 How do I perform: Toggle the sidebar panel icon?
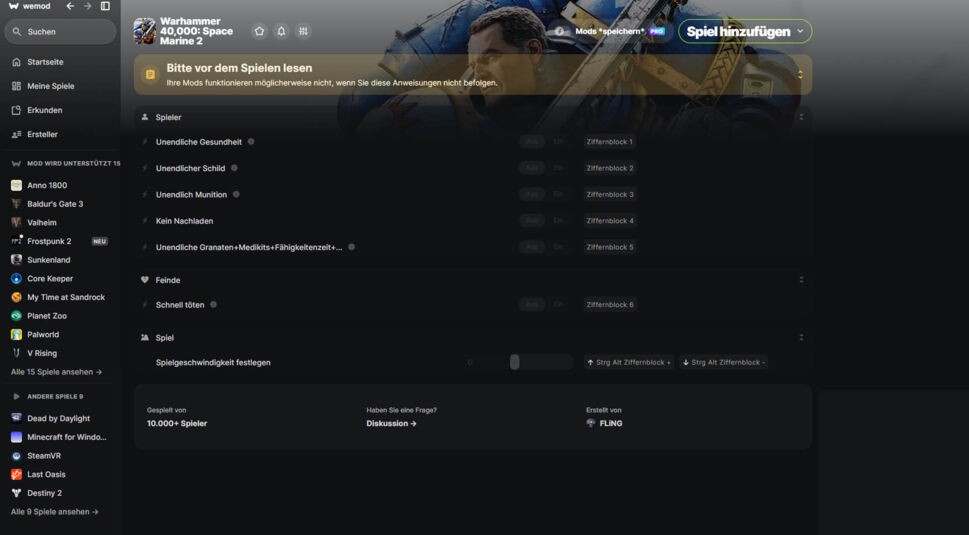pyautogui.click(x=106, y=6)
